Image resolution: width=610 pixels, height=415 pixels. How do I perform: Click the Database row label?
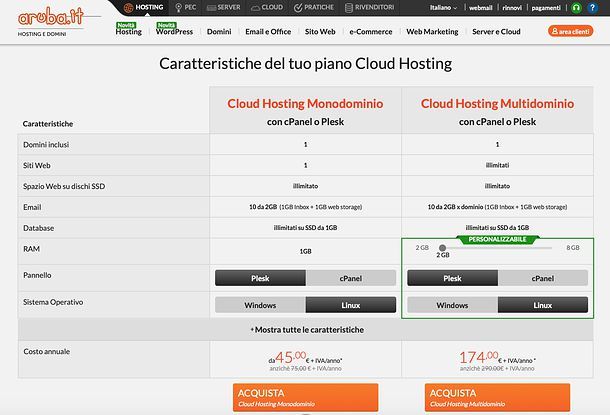[x=39, y=228]
